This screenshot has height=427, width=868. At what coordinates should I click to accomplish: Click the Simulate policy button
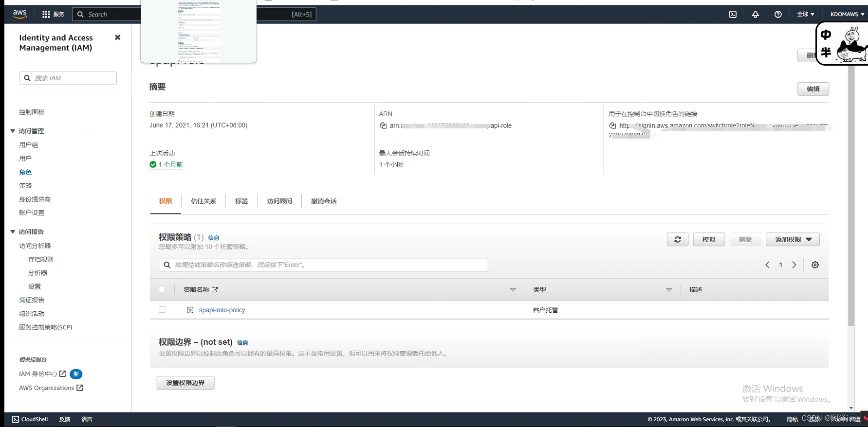coord(709,239)
